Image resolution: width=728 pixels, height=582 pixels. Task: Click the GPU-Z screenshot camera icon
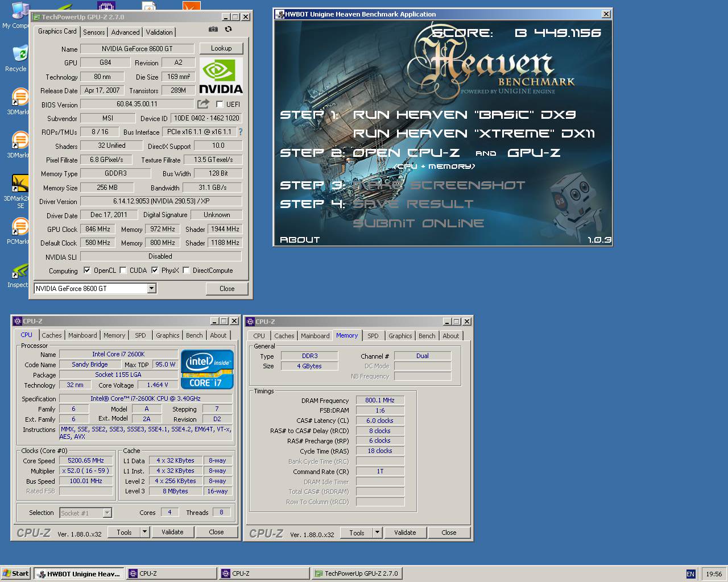coord(213,29)
